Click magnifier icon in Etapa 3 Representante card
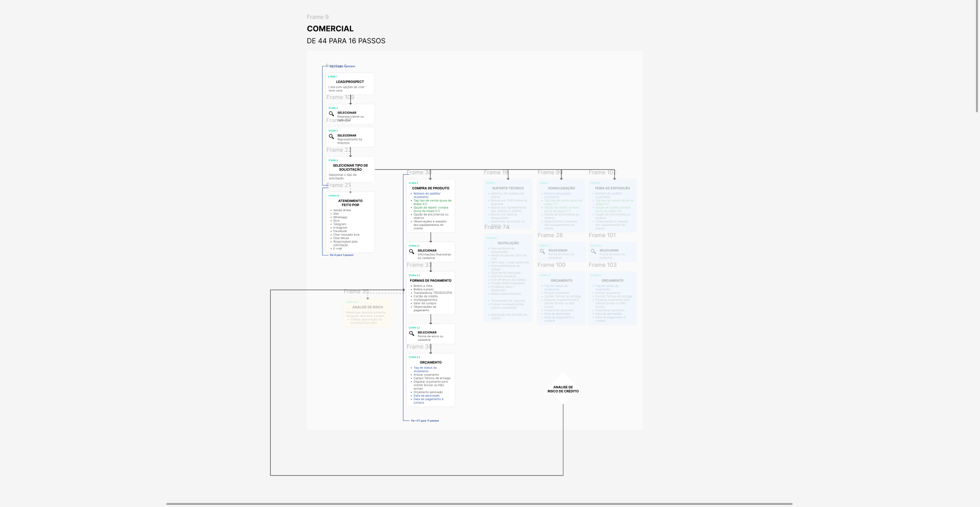 click(331, 136)
